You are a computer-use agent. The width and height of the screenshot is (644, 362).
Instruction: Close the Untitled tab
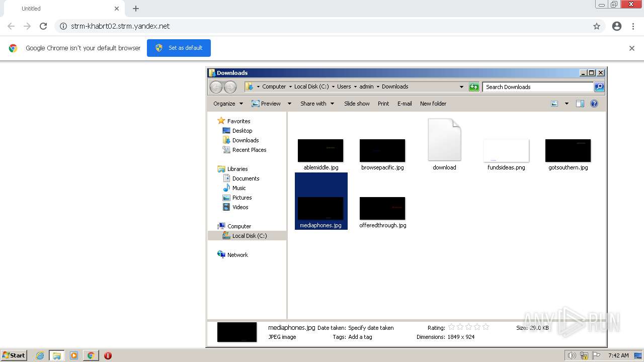pos(117,9)
